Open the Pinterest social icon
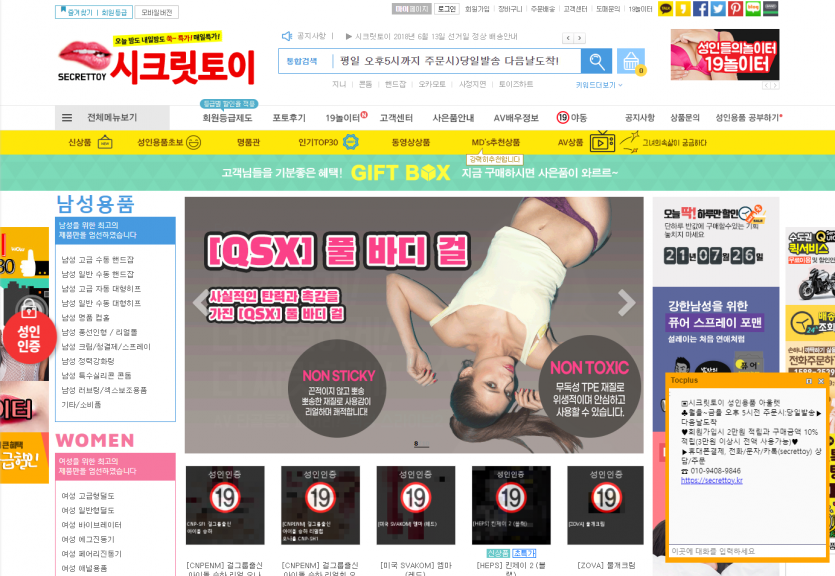The image size is (835, 576). point(735,9)
